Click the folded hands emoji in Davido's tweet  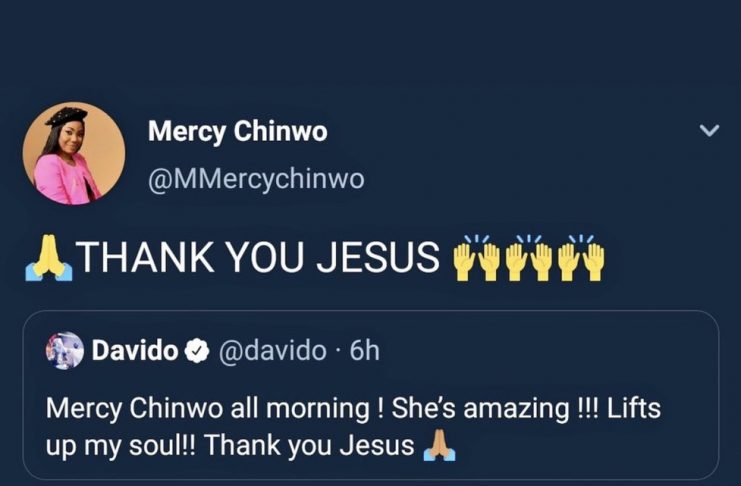pos(439,445)
